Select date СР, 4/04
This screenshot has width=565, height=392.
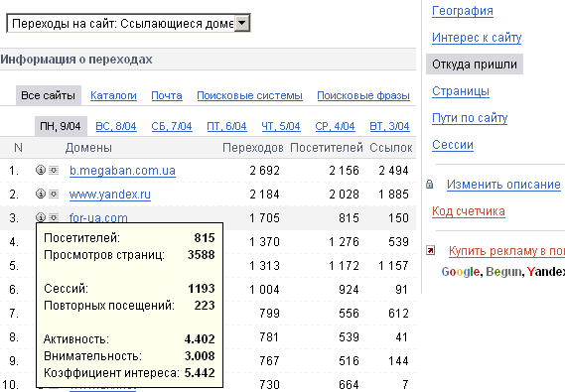335,126
